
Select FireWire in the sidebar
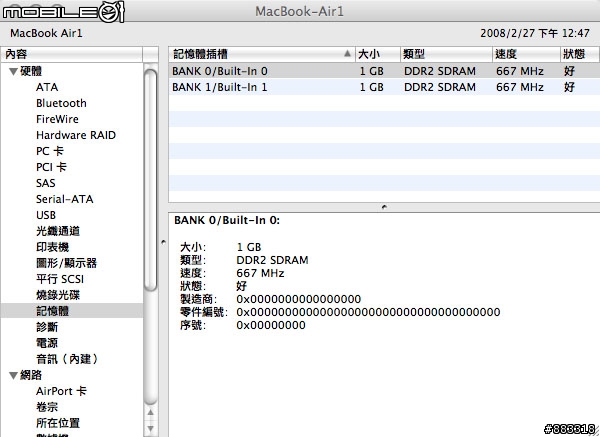point(57,119)
